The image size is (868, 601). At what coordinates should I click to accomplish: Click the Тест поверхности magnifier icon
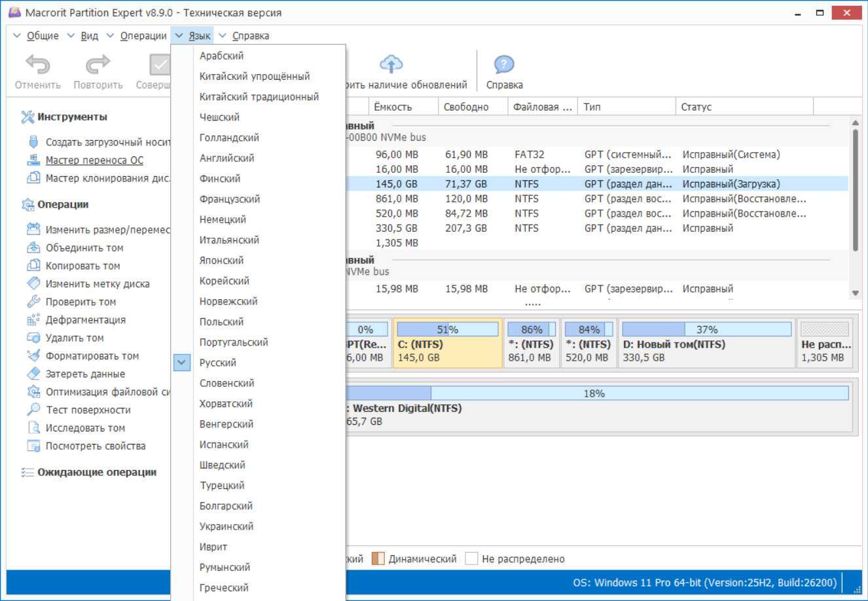tap(33, 410)
